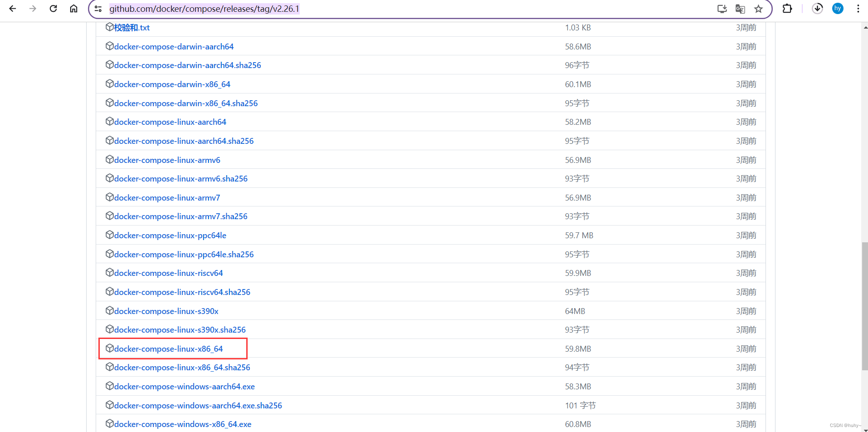Open the 校验和.txt asset link

(x=132, y=28)
